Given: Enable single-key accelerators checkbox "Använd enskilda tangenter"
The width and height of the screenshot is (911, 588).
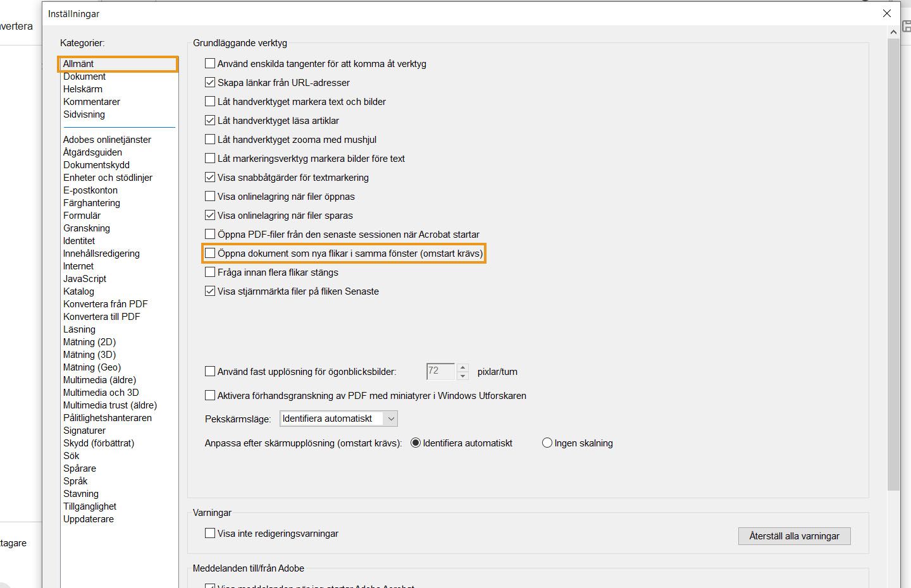Looking at the screenshot, I should [210, 63].
